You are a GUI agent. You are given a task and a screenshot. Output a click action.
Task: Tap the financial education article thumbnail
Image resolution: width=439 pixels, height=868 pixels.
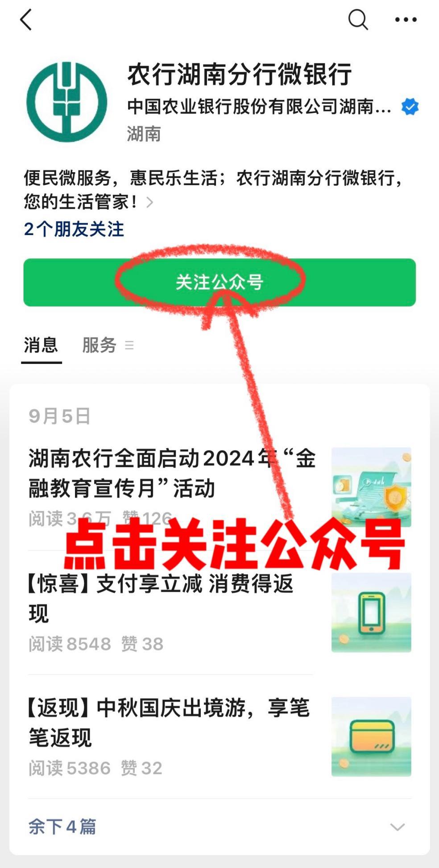[371, 487]
